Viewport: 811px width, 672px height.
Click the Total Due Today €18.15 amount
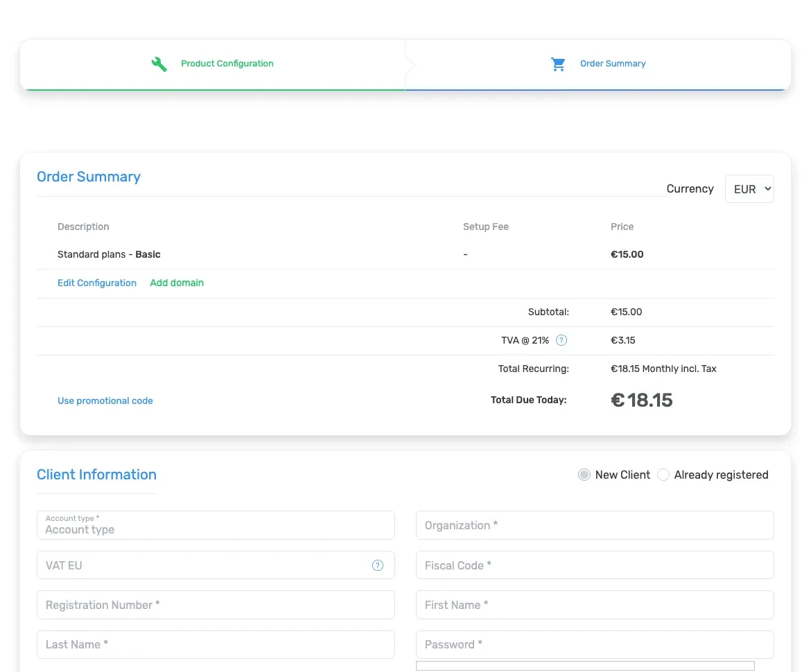(641, 400)
